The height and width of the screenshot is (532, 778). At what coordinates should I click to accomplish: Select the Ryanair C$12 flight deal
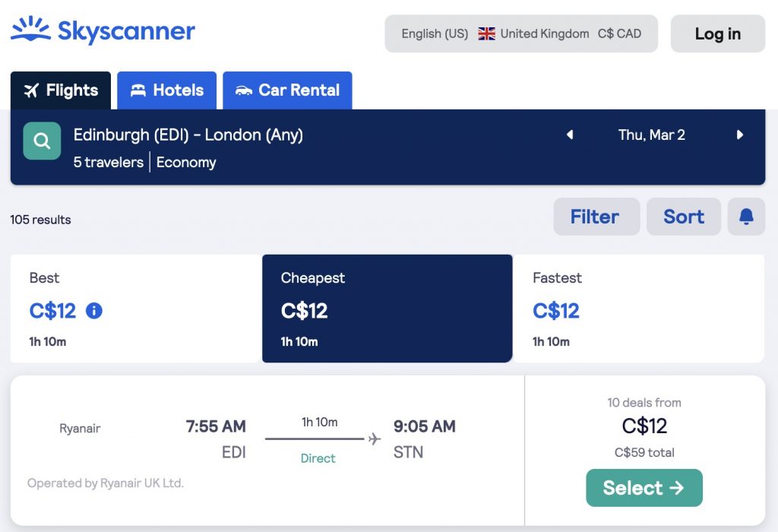point(644,488)
